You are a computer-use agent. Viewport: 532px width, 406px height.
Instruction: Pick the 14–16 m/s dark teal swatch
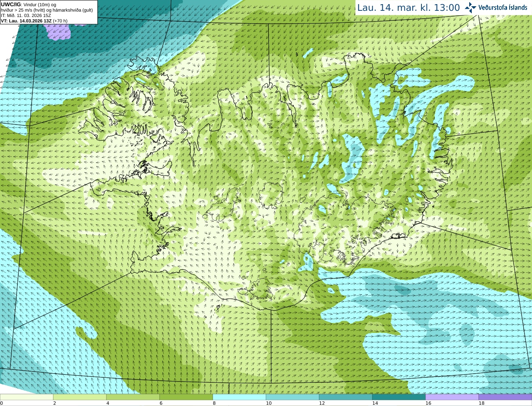coord(399,397)
